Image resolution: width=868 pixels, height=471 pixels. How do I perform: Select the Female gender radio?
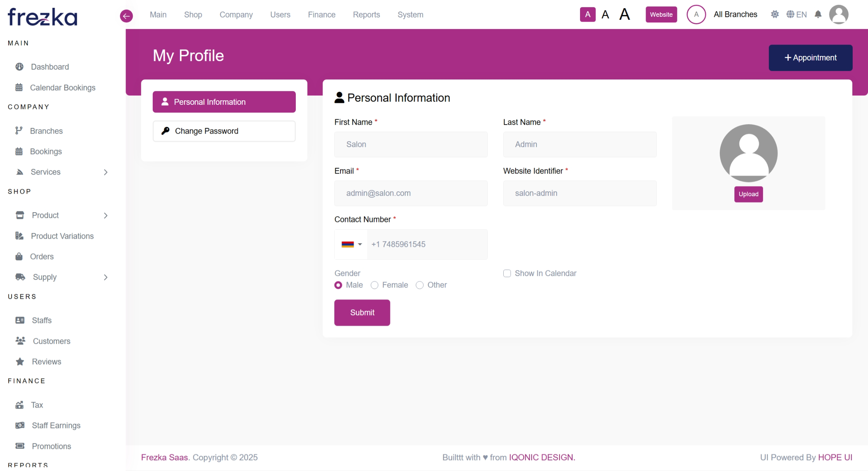pos(374,285)
